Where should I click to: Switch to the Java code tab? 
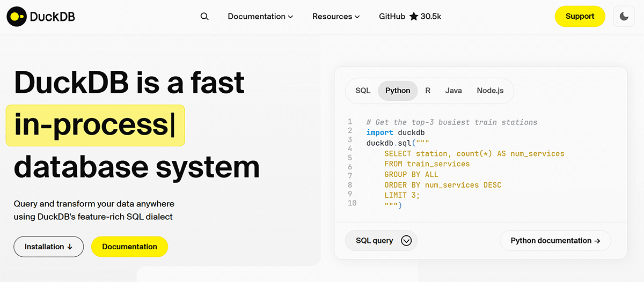tap(453, 91)
